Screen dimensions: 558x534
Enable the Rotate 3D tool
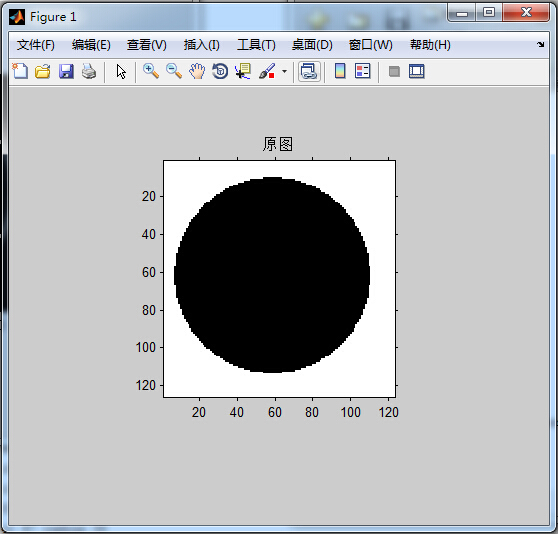pos(220,71)
